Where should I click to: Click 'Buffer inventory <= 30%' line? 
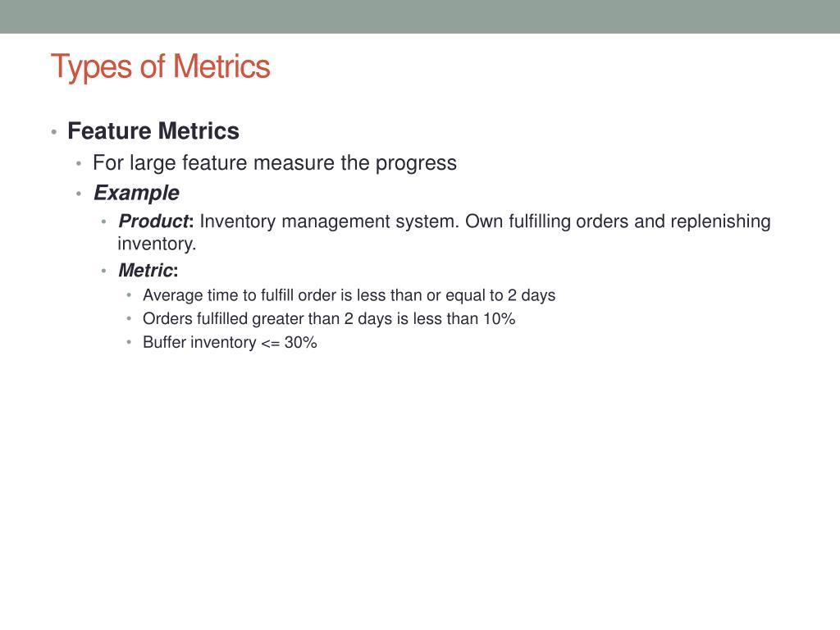click(230, 342)
